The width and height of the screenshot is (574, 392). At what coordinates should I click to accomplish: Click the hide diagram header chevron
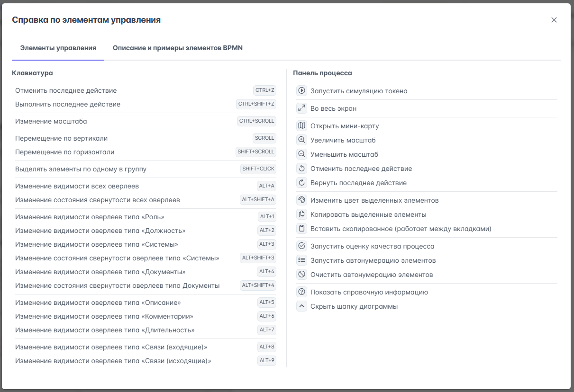pos(301,306)
